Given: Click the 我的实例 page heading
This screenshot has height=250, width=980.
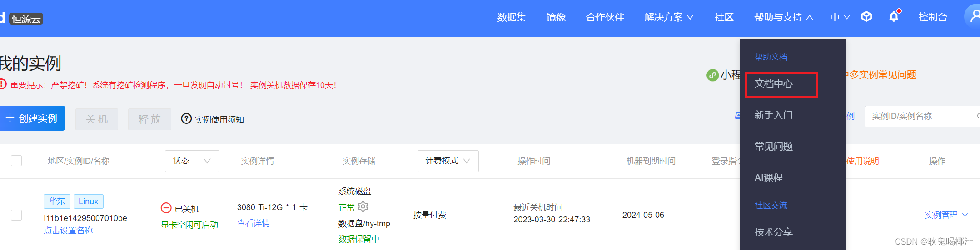Looking at the screenshot, I should [x=30, y=63].
